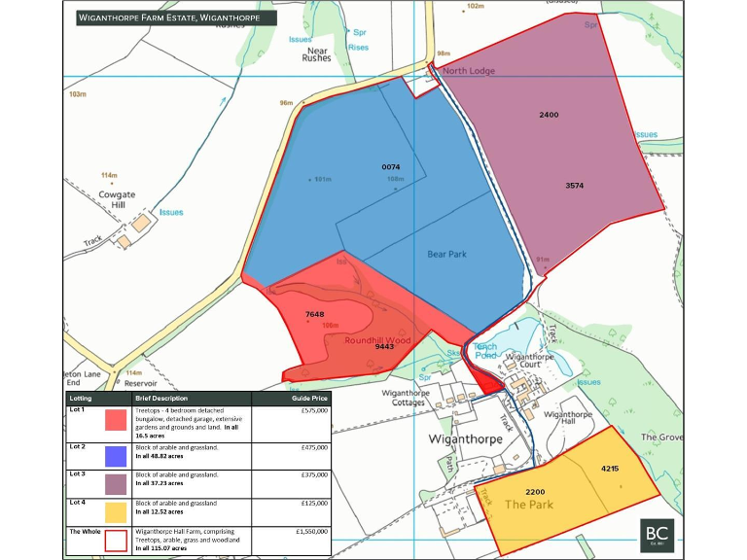
Task: Select parcel 9443 near Roundhill Wood
Action: [x=384, y=346]
